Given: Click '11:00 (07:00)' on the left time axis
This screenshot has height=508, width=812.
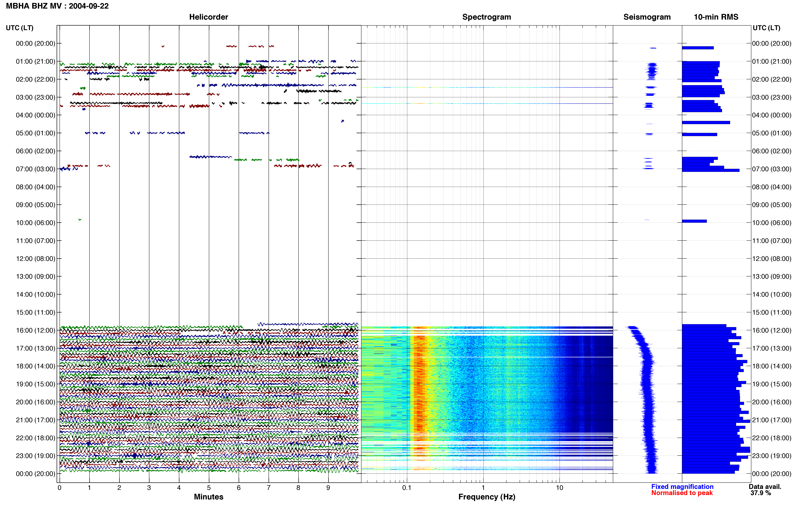Looking at the screenshot, I should click(x=36, y=240).
